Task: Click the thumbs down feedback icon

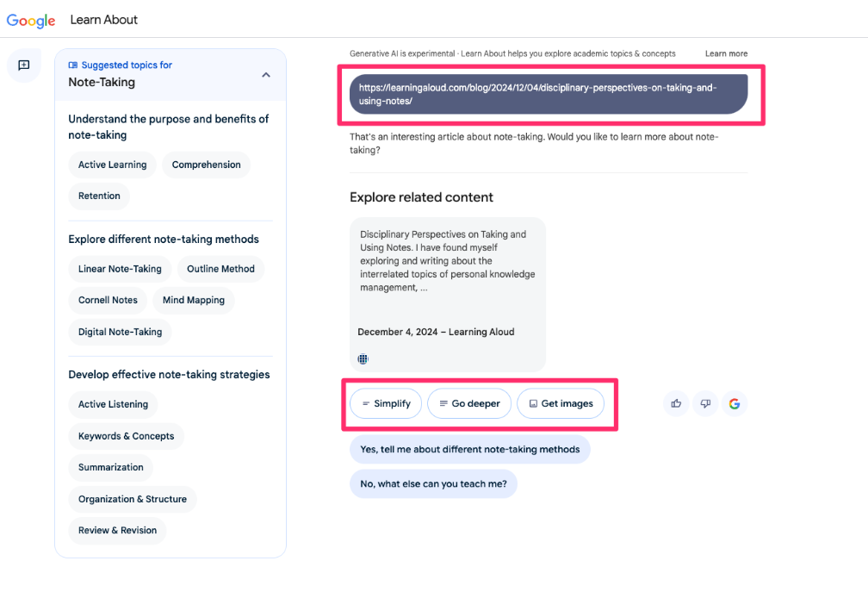Action: pyautogui.click(x=705, y=403)
